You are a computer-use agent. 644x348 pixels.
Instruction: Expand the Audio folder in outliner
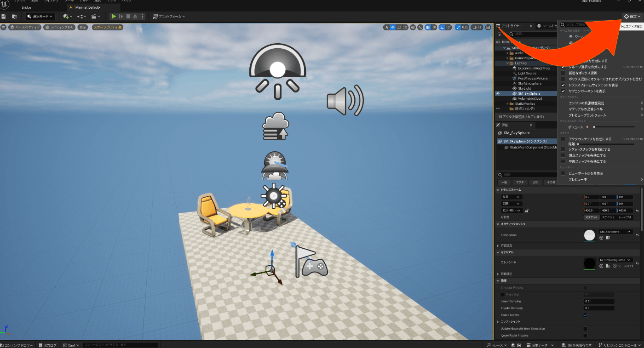pyautogui.click(x=507, y=53)
